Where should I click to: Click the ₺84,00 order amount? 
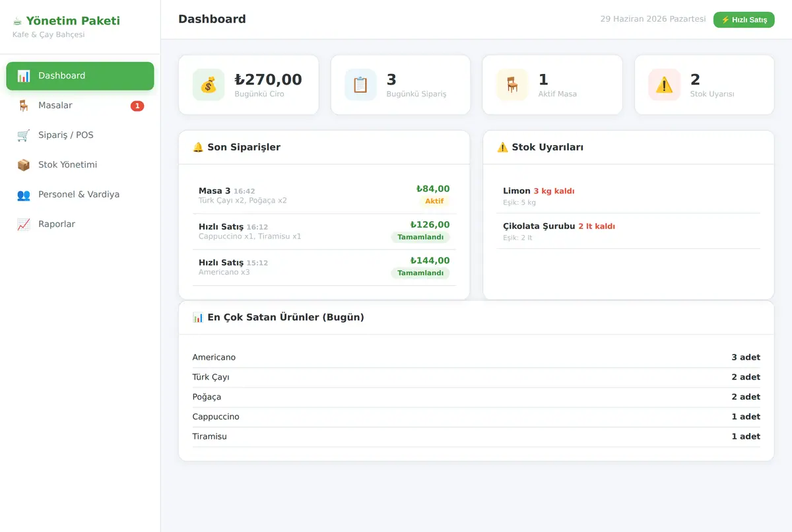click(433, 189)
